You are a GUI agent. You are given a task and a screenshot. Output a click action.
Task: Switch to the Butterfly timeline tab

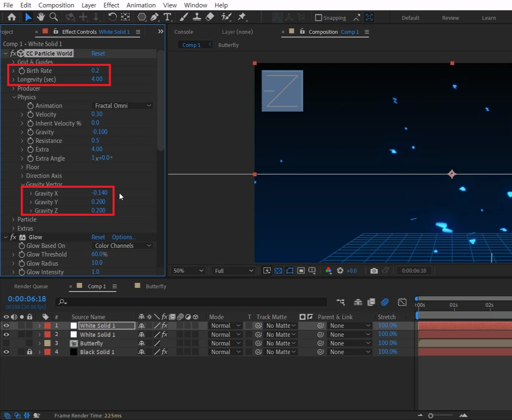[x=156, y=286]
